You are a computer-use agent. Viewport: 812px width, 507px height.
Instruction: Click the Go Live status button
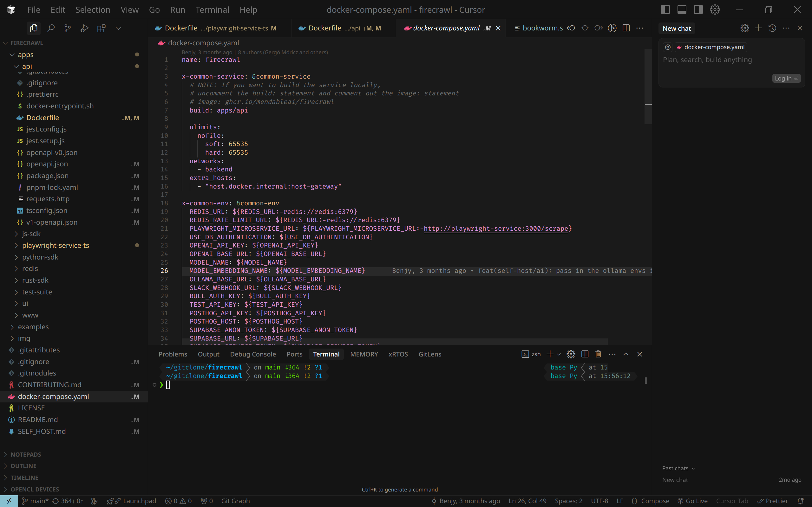point(692,501)
